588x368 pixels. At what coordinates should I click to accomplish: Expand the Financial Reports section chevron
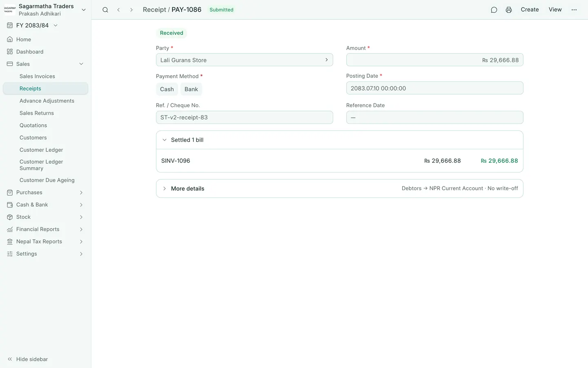[81, 229]
